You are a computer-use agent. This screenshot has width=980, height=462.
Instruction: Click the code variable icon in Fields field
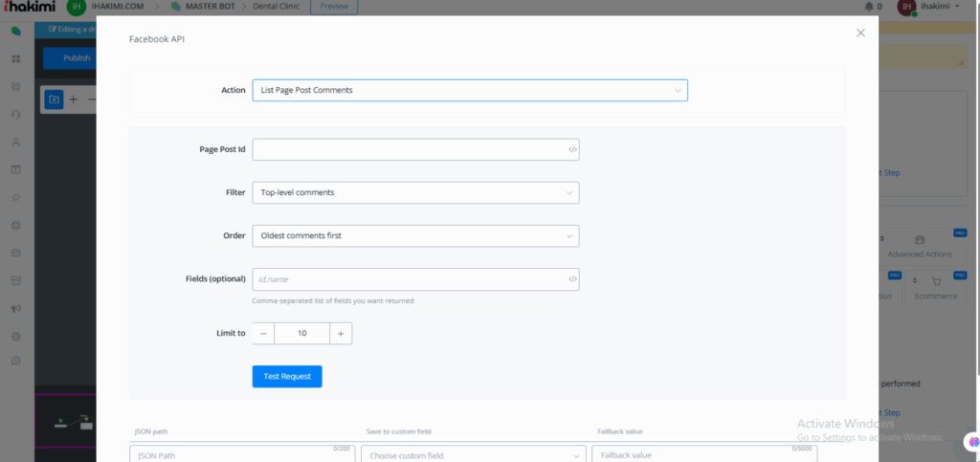click(572, 279)
